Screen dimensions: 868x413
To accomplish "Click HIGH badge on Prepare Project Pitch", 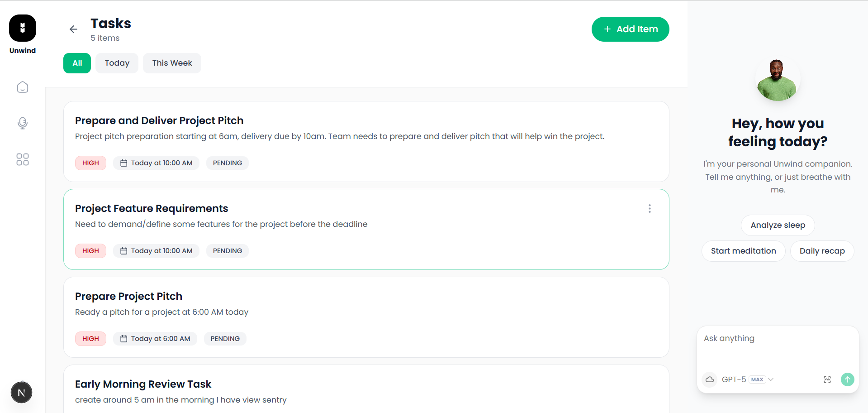I will point(90,339).
